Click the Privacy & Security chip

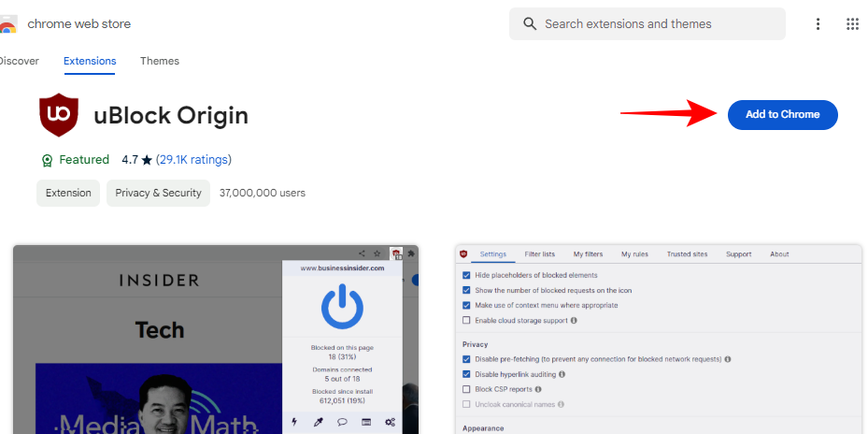[x=158, y=193]
